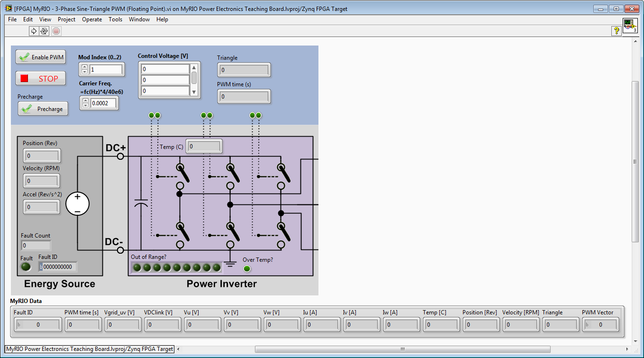Open Context Help with the question mark icon

[616, 31]
